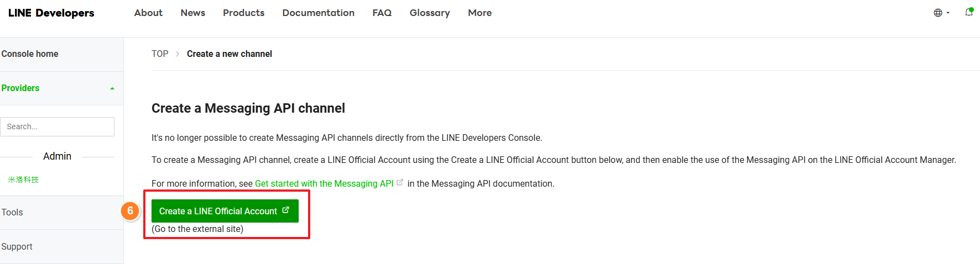
Task: Collapse the Providers section arrow
Action: click(x=112, y=88)
